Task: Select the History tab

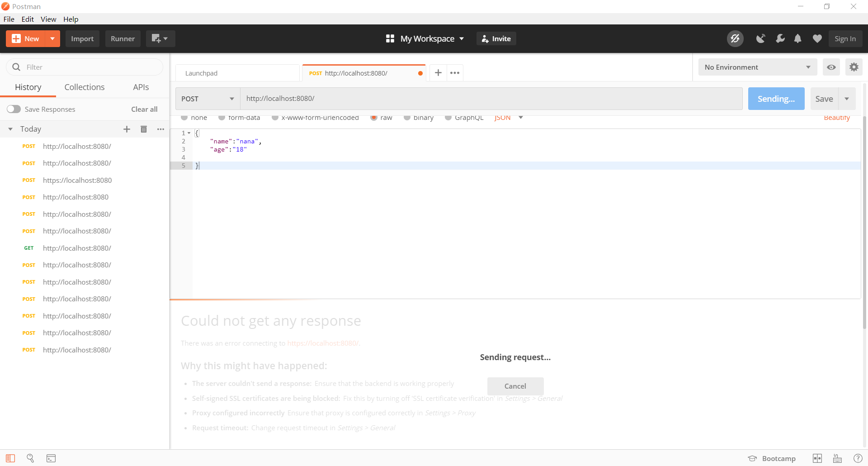Action: point(28,87)
